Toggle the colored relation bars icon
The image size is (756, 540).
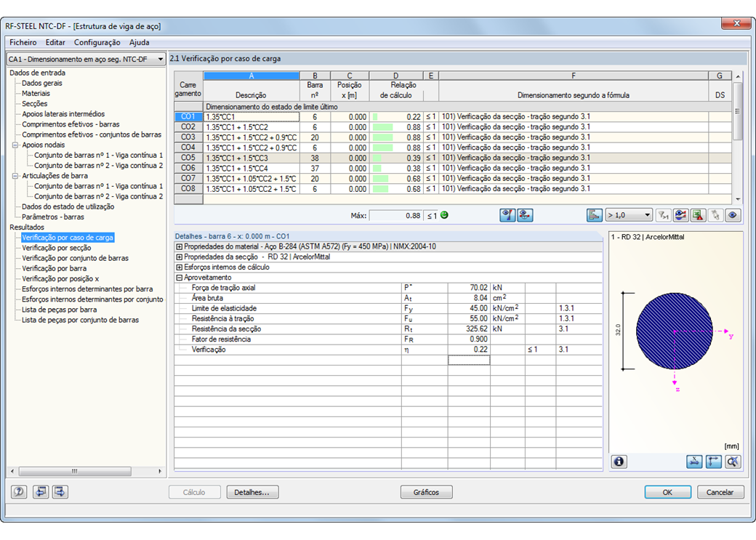595,216
